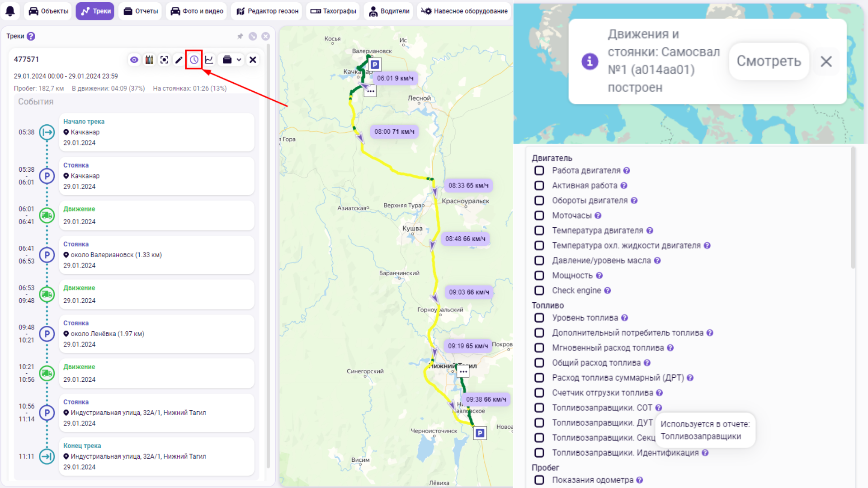Click the pencil edit track icon
Screen dimensions: 868x488
[179, 60]
